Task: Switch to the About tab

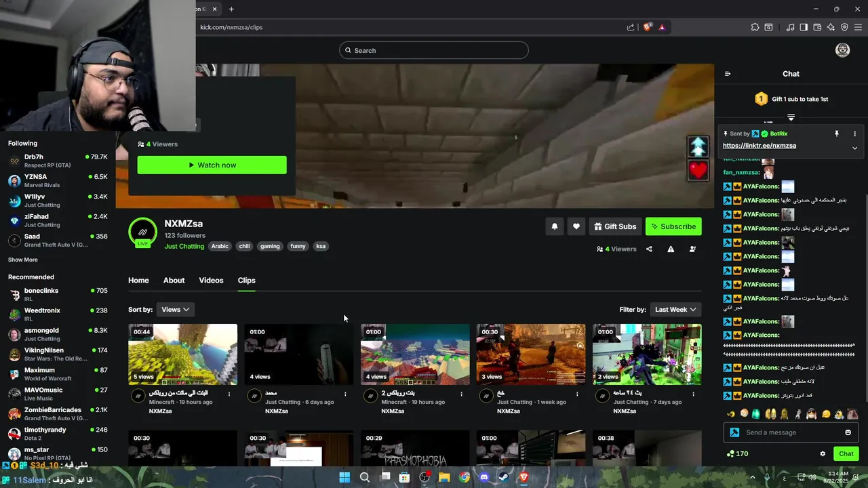Action: 174,280
